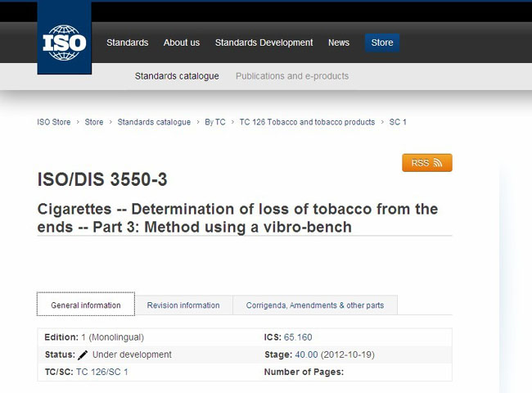Click the By TC breadcrumb
Image resolution: width=532 pixels, height=393 pixels.
click(x=214, y=122)
